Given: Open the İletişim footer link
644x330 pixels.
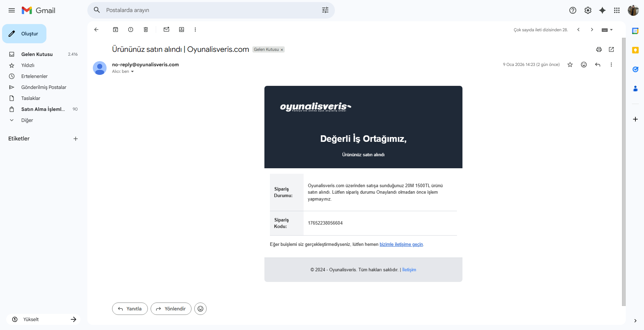Looking at the screenshot, I should 409,270.
